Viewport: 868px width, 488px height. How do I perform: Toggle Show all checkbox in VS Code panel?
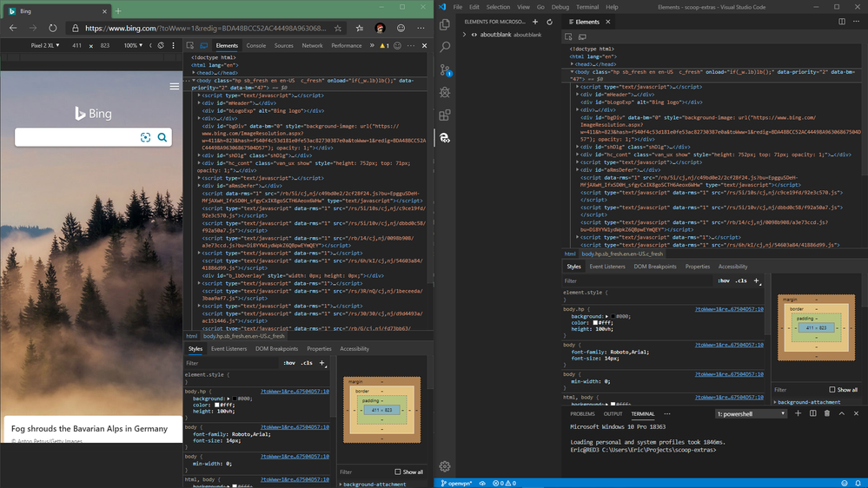(832, 390)
